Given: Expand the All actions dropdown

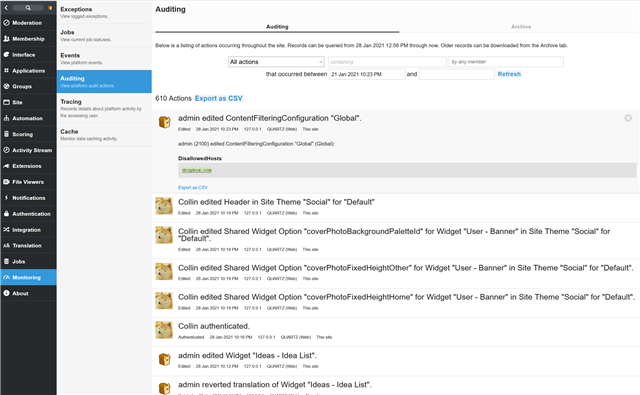Looking at the screenshot, I should point(276,62).
